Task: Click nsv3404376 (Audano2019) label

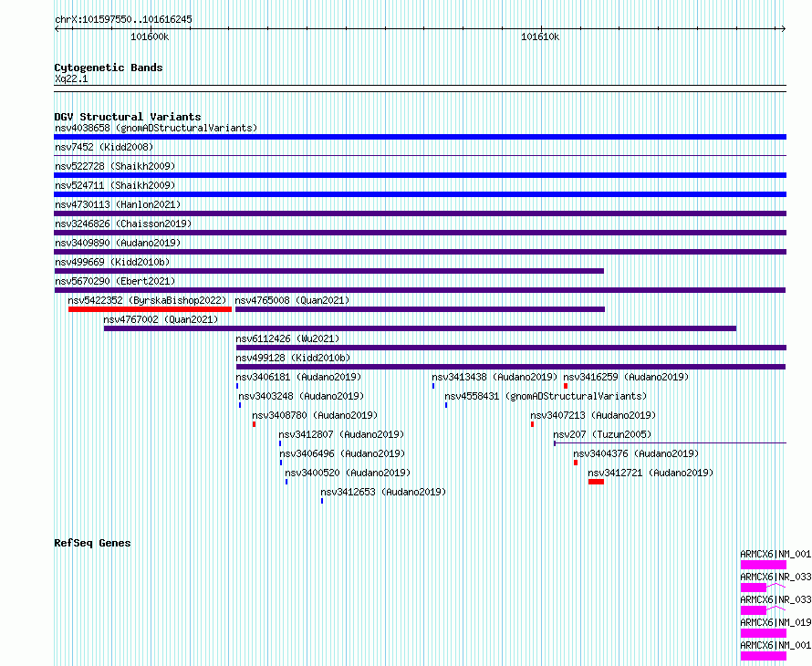Action: click(x=636, y=453)
